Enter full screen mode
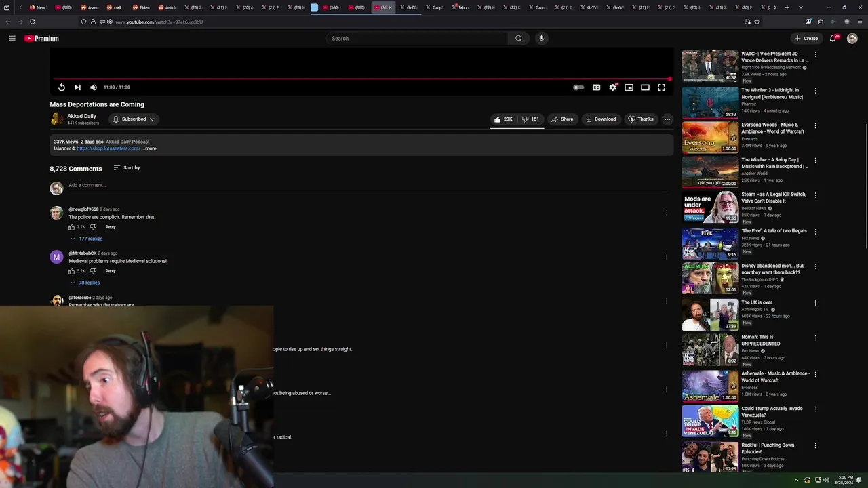Viewport: 868px width, 488px height. click(662, 87)
